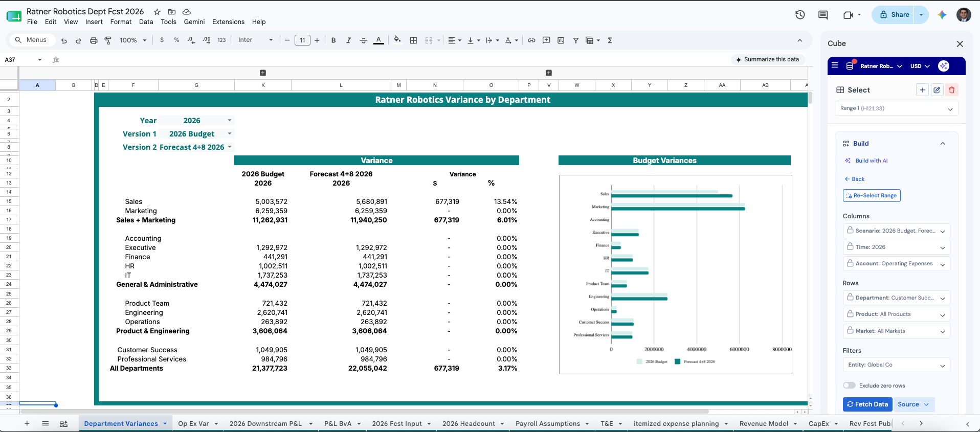This screenshot has height=432, width=980.
Task: Click the Redo icon in toolbar
Action: pyautogui.click(x=78, y=40)
